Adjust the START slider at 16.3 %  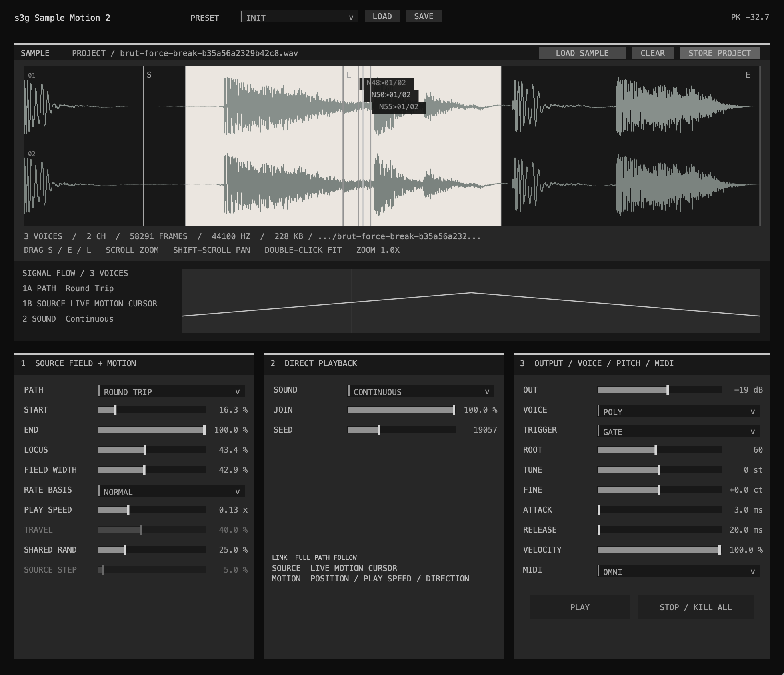coord(152,410)
